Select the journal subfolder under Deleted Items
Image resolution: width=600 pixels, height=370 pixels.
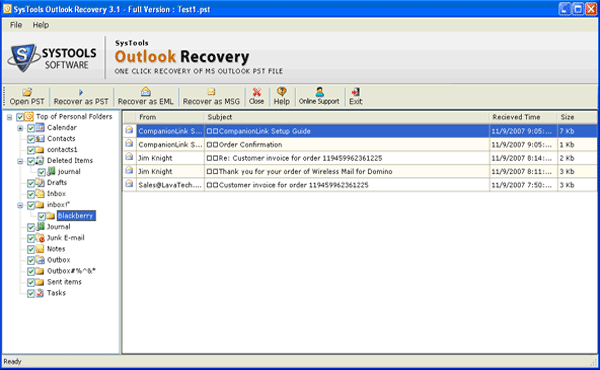(x=69, y=171)
